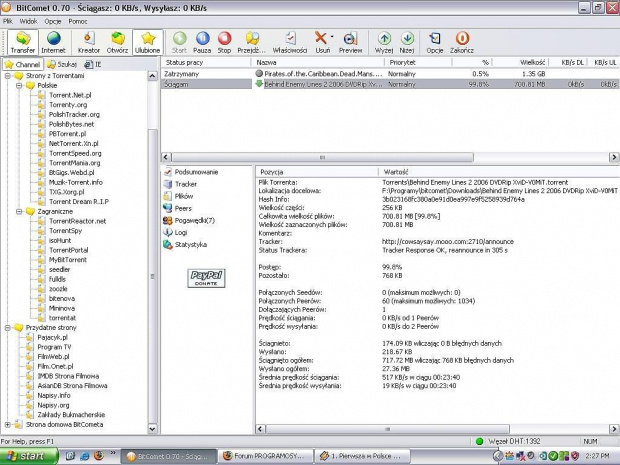Click the Zakończ exit toolbar icon
The image size is (620, 465).
(462, 42)
